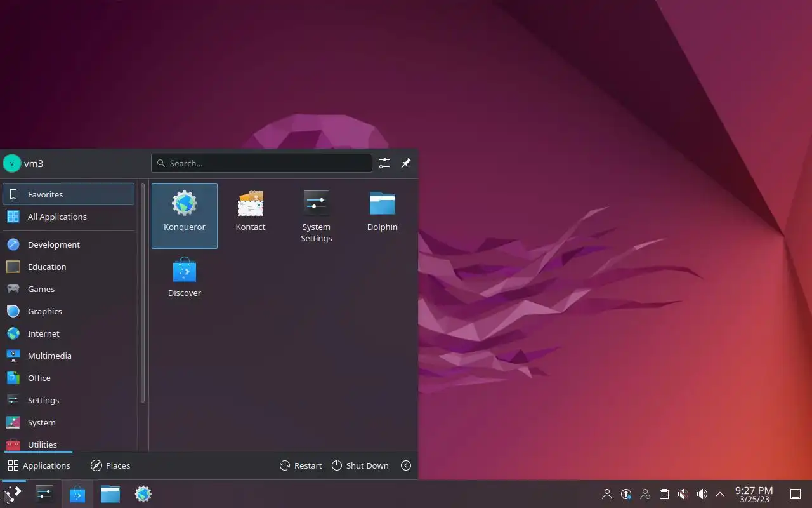Select the Favorites category
This screenshot has height=508, width=812.
click(x=69, y=194)
